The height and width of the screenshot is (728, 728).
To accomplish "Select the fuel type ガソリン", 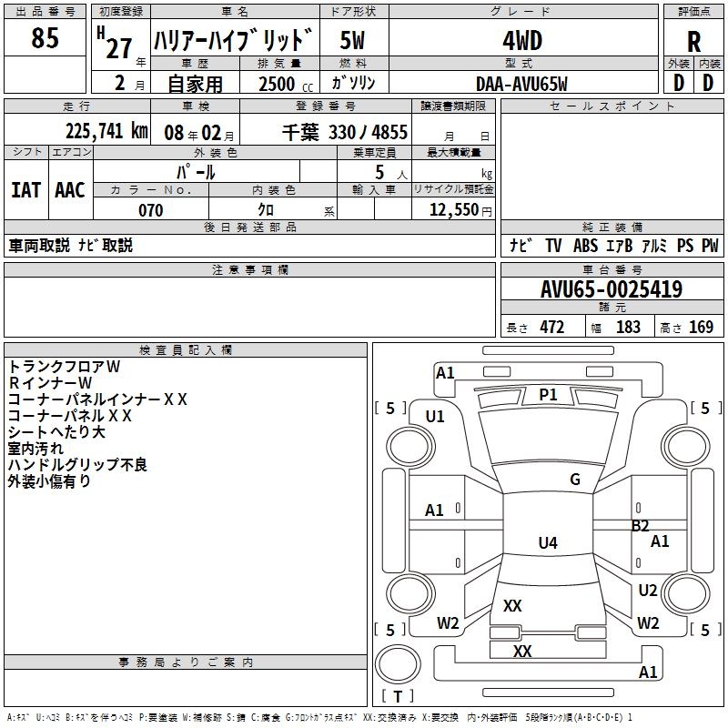I will (x=353, y=83).
